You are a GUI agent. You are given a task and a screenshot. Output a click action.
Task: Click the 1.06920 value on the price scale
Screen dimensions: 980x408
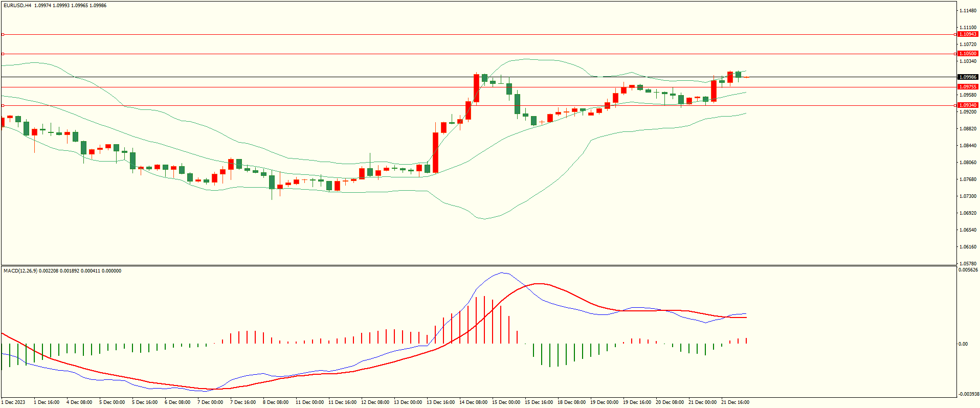(x=968, y=213)
